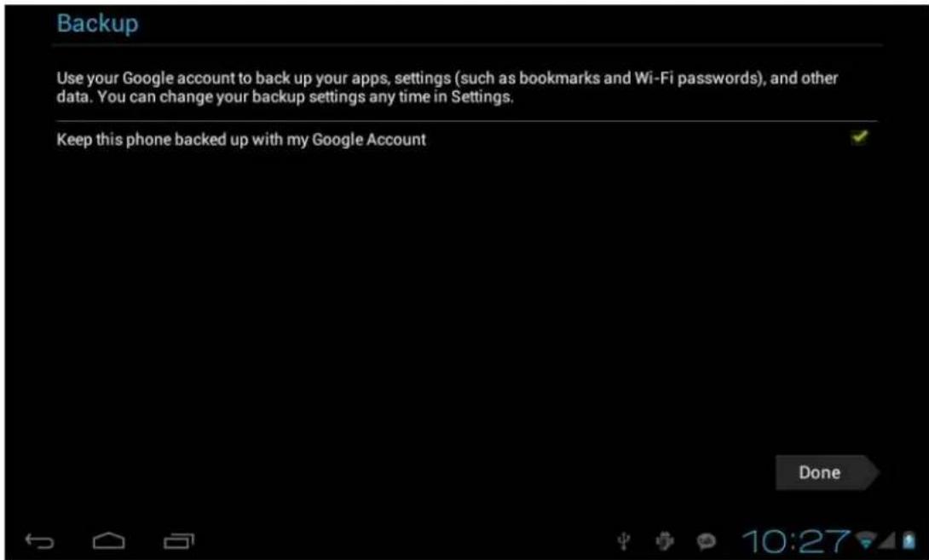Click the word 'Settings' ending the description
Screen dimensions: 929x560
[x=482, y=96]
